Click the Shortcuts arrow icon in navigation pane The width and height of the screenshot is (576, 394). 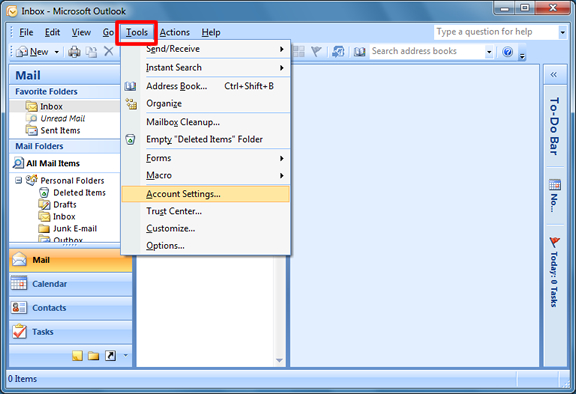[x=110, y=355]
